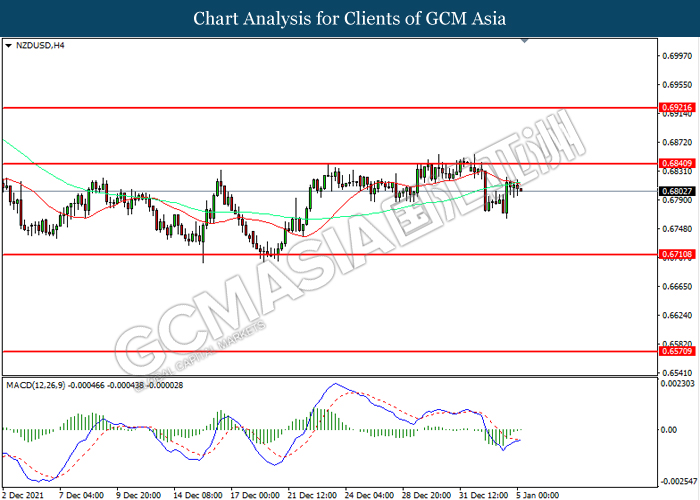
Task: Click the MACD scale value 0.002303
Action: coord(678,383)
